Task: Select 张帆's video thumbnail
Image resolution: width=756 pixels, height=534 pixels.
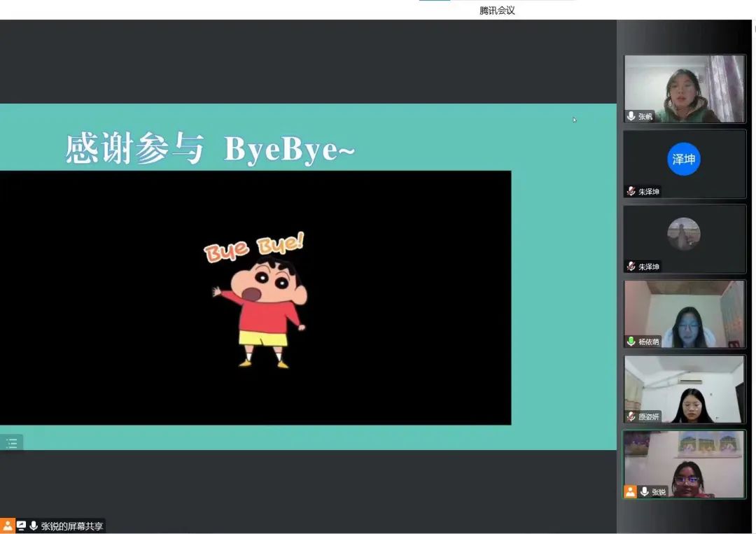Action: (x=685, y=89)
